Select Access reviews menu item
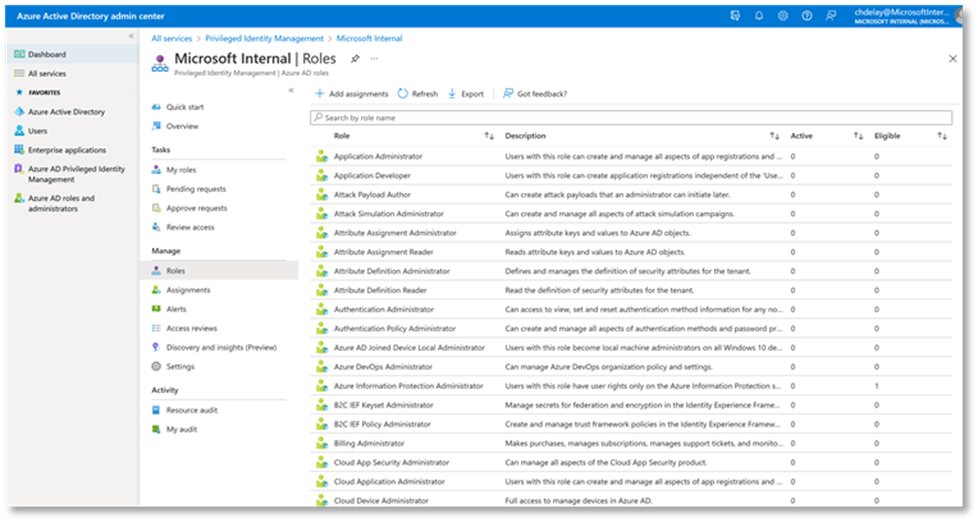Screen dimensions: 978x522 coord(191,328)
